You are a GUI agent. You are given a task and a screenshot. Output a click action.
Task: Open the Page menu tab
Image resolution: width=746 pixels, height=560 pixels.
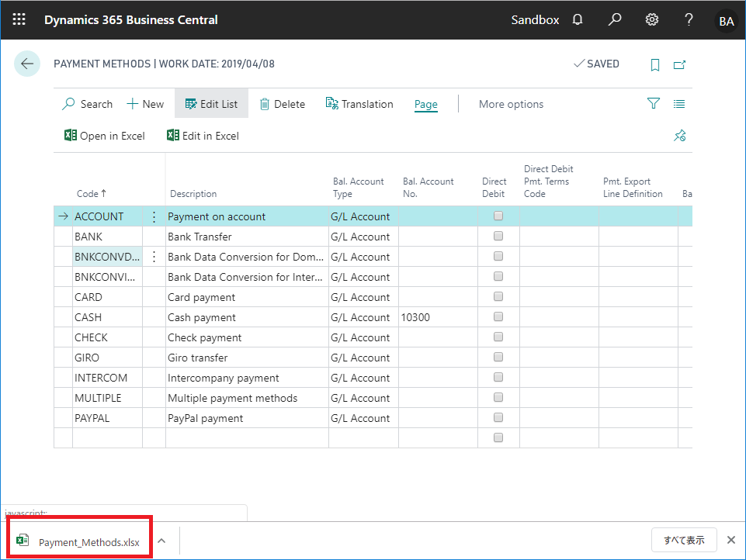[x=426, y=104]
